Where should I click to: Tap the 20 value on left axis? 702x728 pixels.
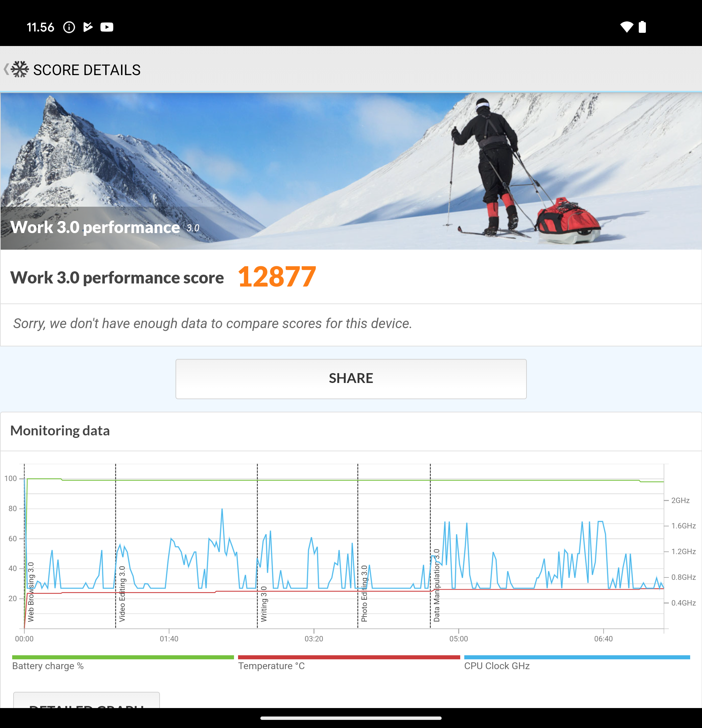tap(13, 598)
